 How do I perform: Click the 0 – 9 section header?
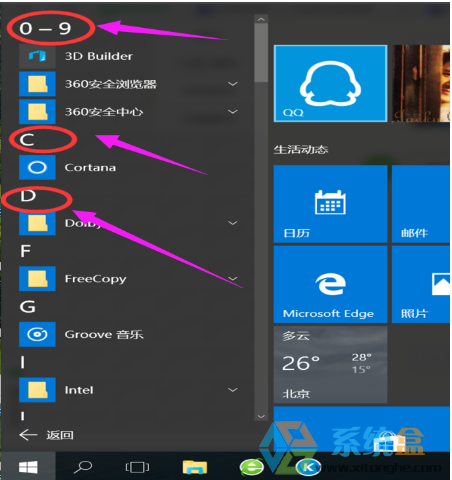45,28
